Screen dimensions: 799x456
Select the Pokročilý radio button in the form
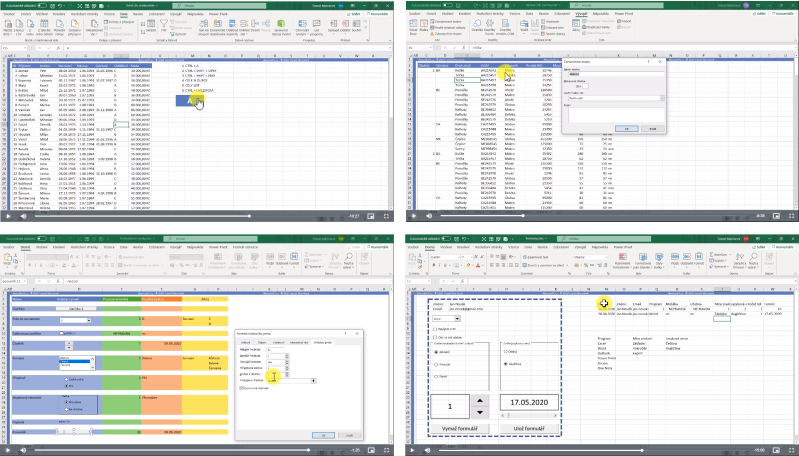pyautogui.click(x=436, y=364)
